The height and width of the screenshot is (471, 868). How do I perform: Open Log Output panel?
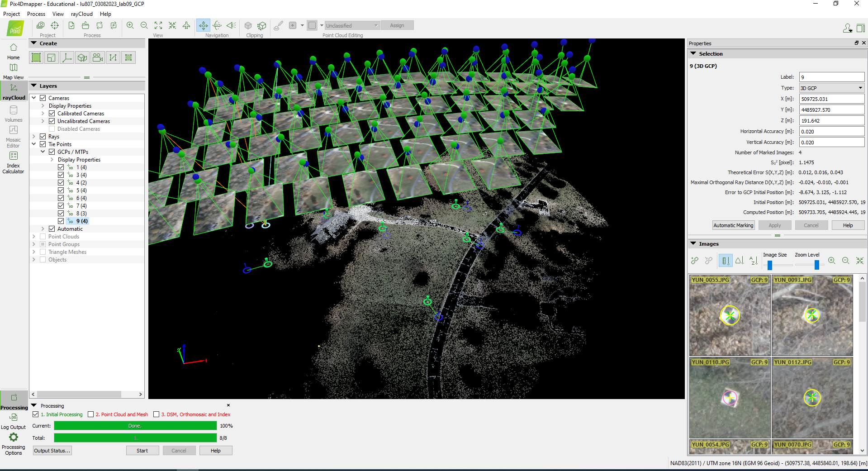pyautogui.click(x=14, y=421)
